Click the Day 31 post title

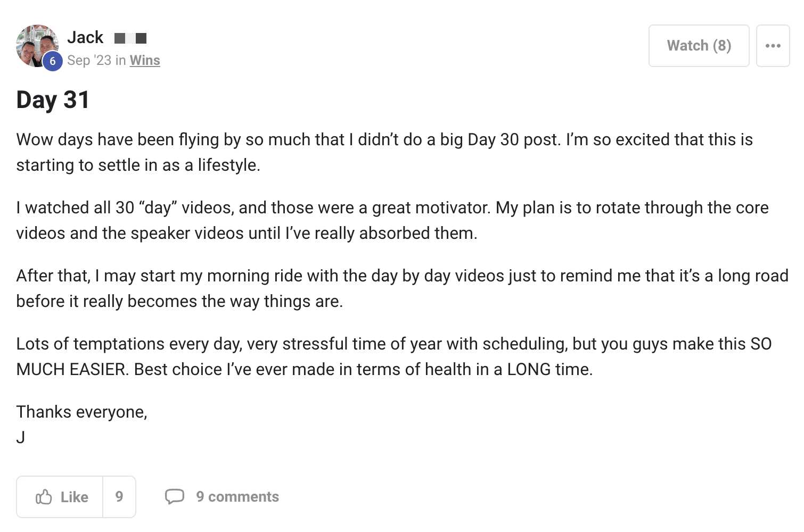(x=53, y=100)
